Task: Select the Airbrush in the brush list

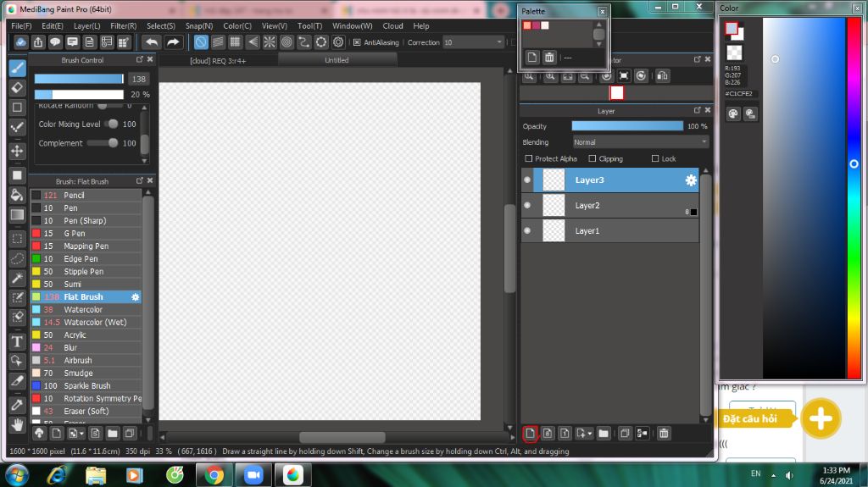Action: tap(86, 360)
